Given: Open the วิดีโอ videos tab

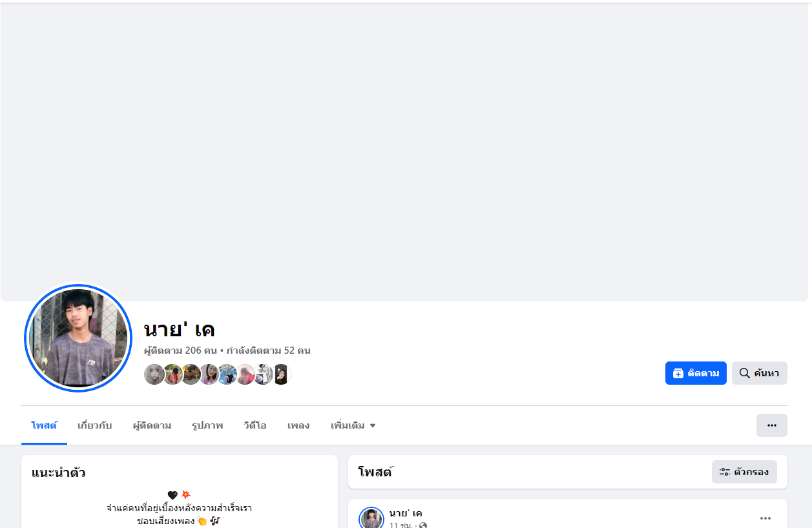Looking at the screenshot, I should point(255,425).
